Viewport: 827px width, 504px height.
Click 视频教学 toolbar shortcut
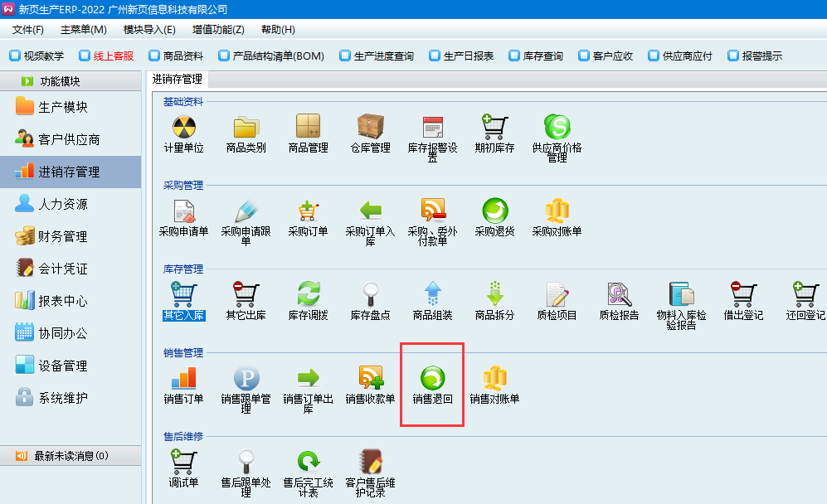click(36, 56)
